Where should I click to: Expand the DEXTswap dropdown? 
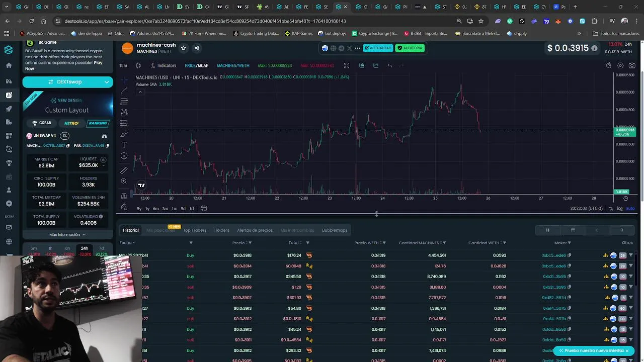(107, 82)
